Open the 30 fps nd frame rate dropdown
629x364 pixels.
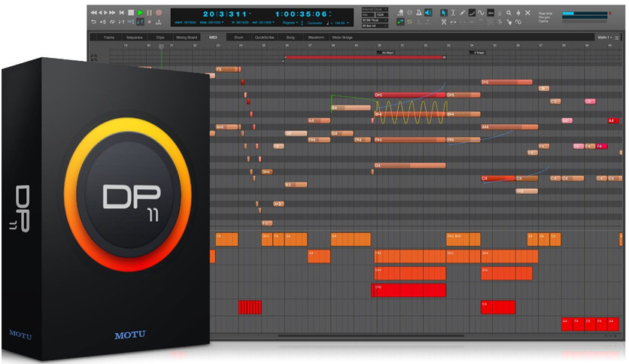point(375,26)
